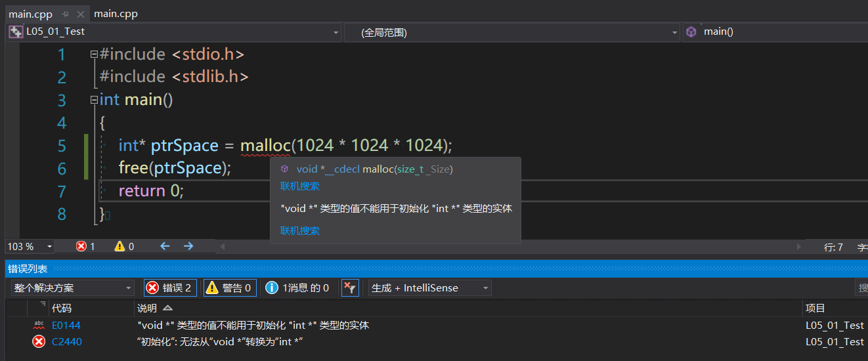Open error code C2440 link
The width and height of the screenshot is (868, 361).
(x=67, y=341)
